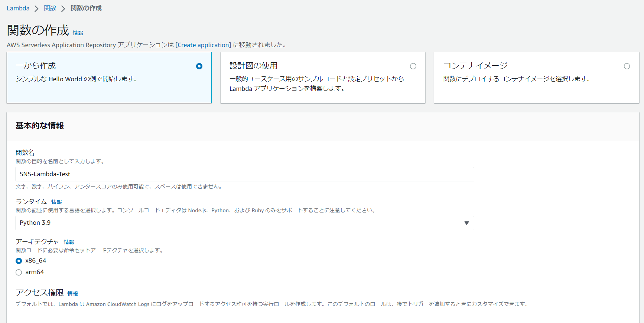The image size is (644, 323).
Task: Go to the 関数 breadcrumb link
Action: point(50,8)
